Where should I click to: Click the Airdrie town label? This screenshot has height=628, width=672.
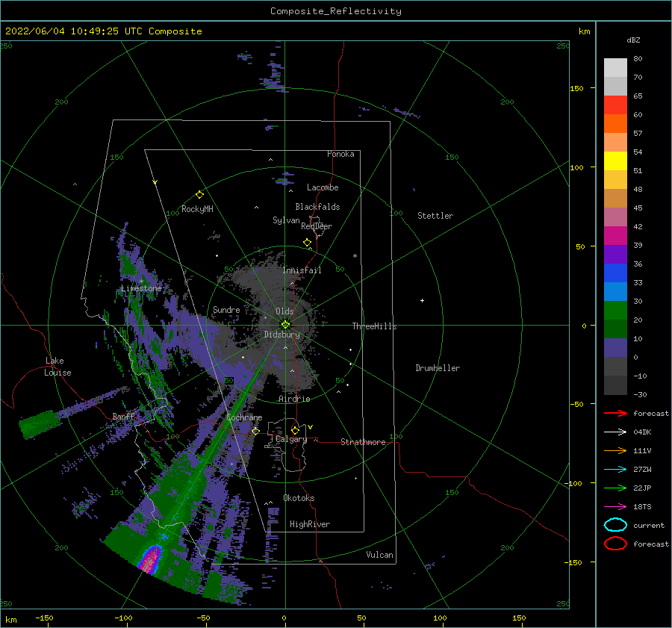click(294, 399)
